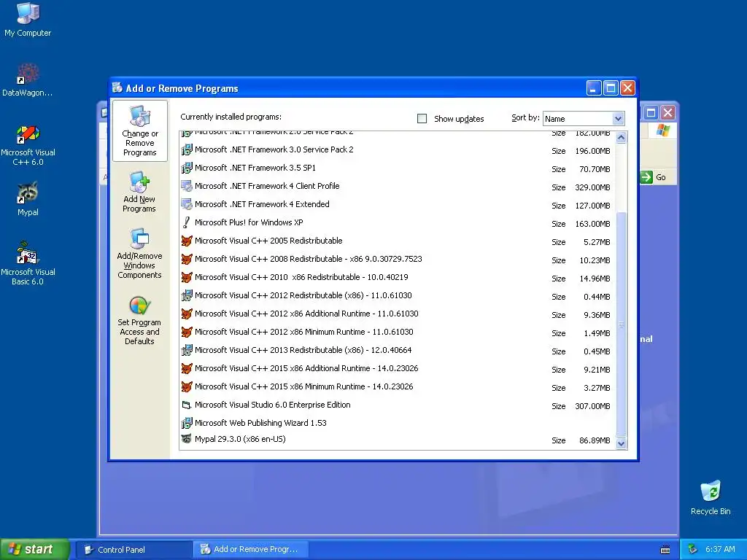The image size is (747, 560).
Task: Click the Start button
Action: click(35, 550)
